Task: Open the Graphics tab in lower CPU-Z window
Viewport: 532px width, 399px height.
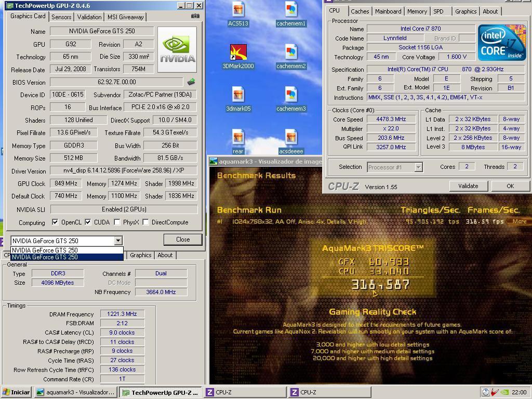Action: click(140, 255)
